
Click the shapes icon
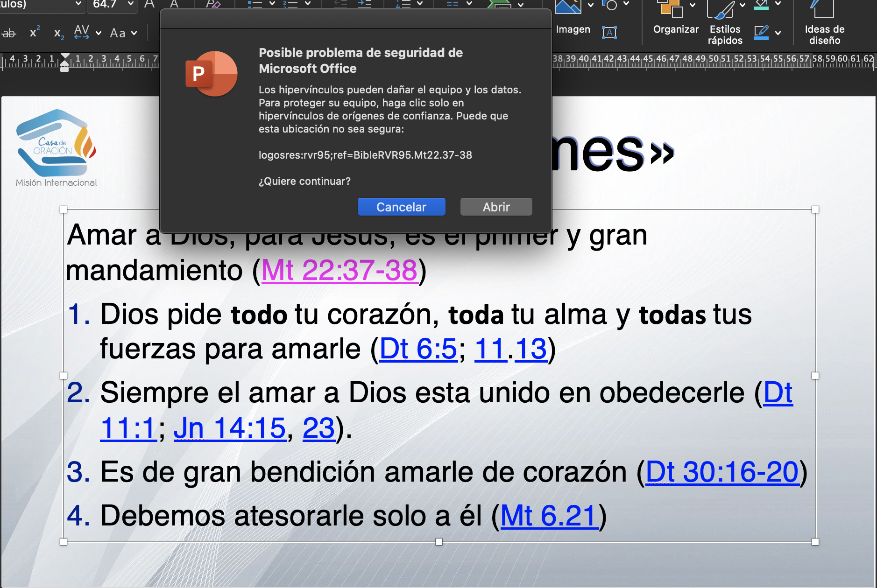click(x=610, y=5)
